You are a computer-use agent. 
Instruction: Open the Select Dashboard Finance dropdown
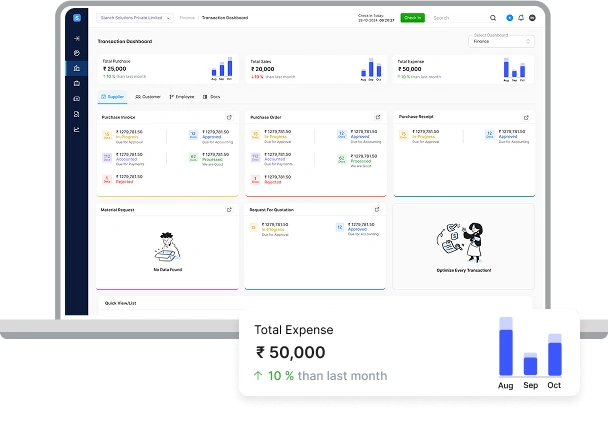pyautogui.click(x=501, y=42)
